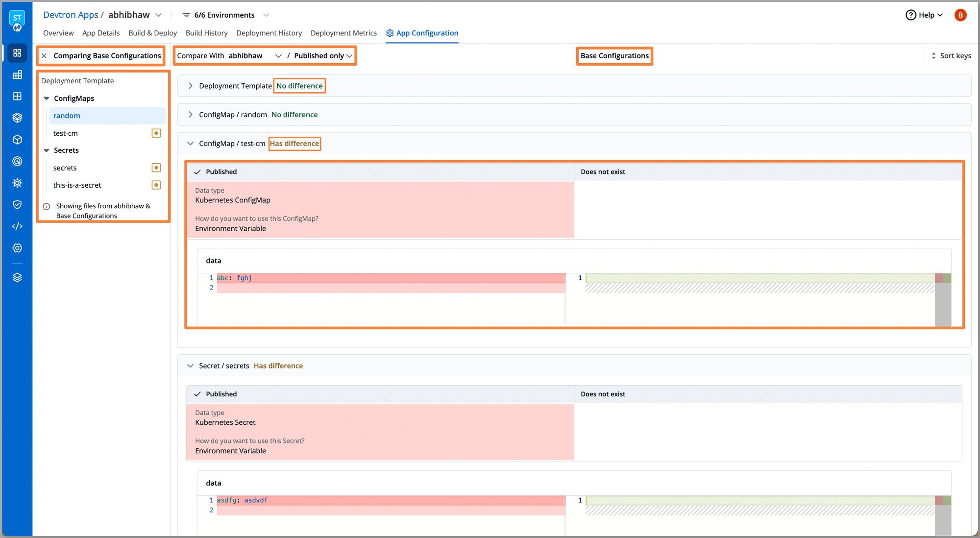The height and width of the screenshot is (538, 980).
Task: Open the code brackets icon in sidebar
Action: [17, 226]
